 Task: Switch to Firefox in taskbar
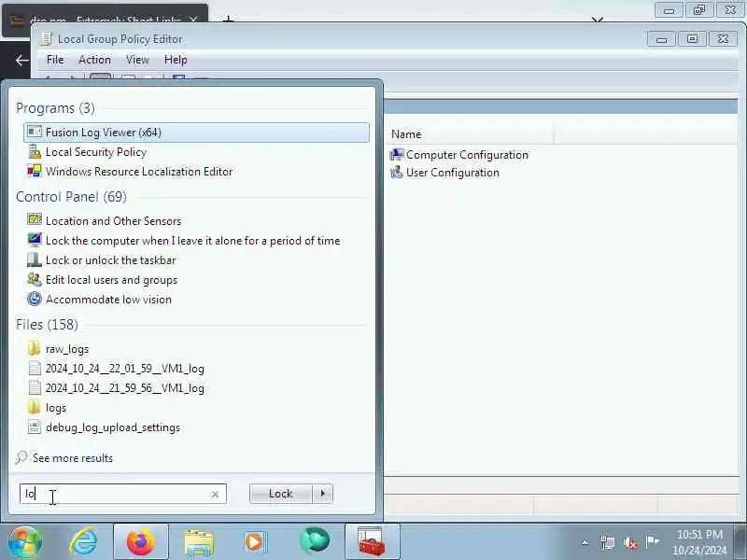click(141, 541)
